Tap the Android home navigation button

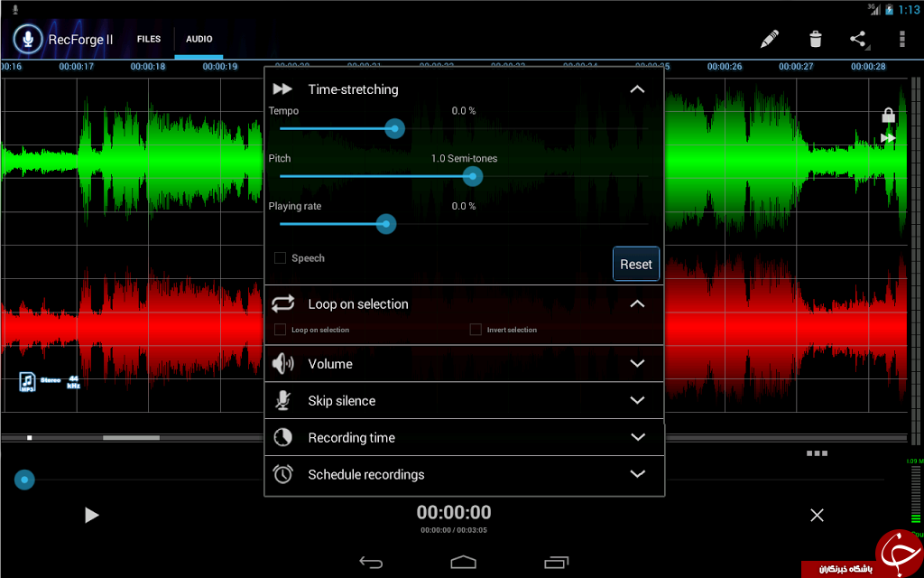pos(463,562)
